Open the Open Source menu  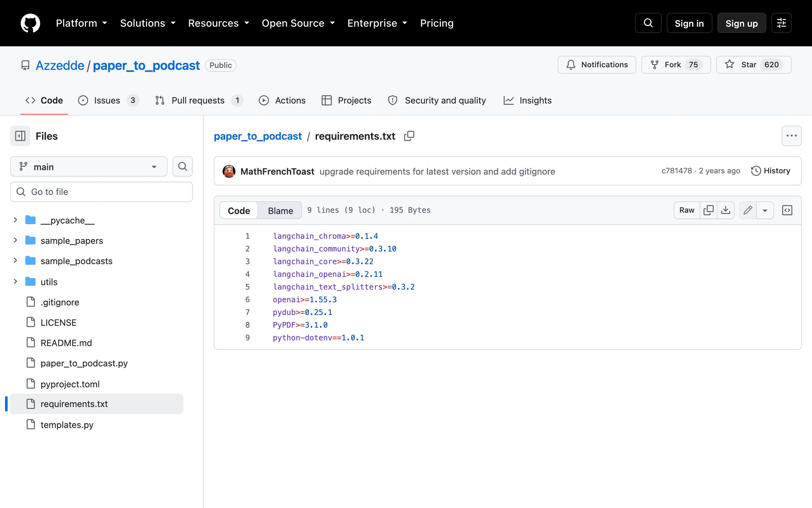pyautogui.click(x=298, y=23)
